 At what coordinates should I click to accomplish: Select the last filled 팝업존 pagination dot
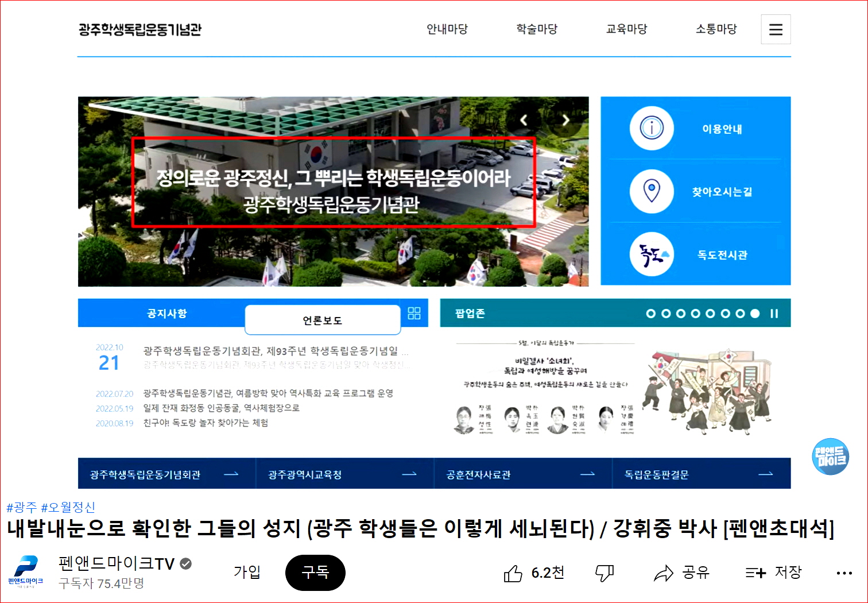pyautogui.click(x=755, y=314)
